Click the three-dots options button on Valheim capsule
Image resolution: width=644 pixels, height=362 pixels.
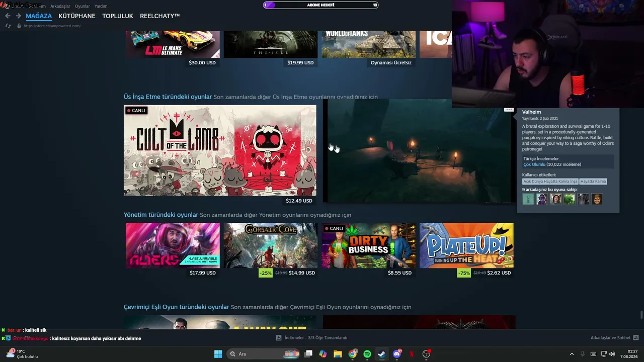509,109
